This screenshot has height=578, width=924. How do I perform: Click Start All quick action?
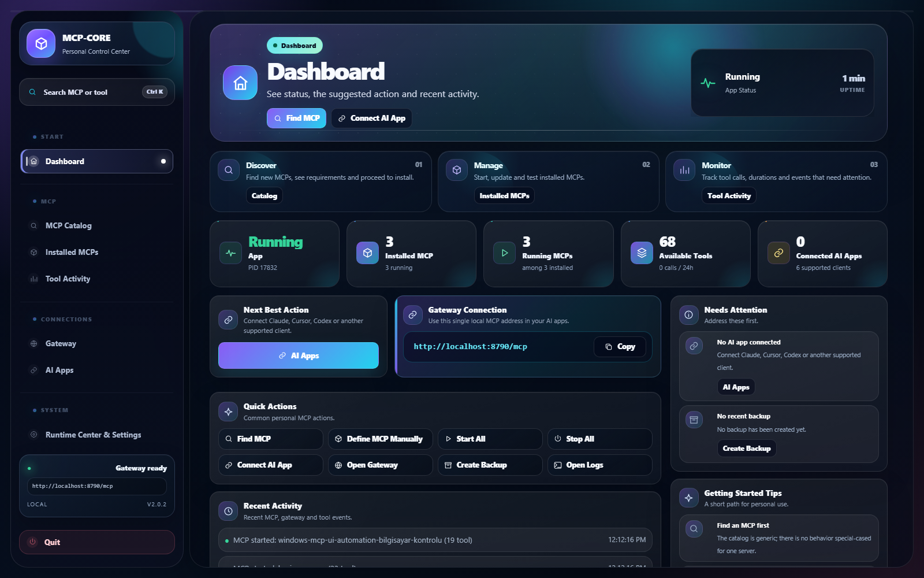pos(490,439)
